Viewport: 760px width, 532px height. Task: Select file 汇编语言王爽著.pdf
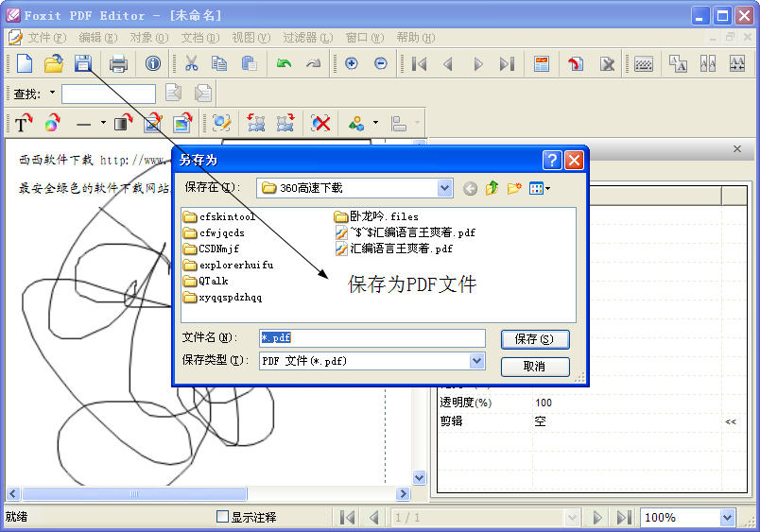[394, 249]
